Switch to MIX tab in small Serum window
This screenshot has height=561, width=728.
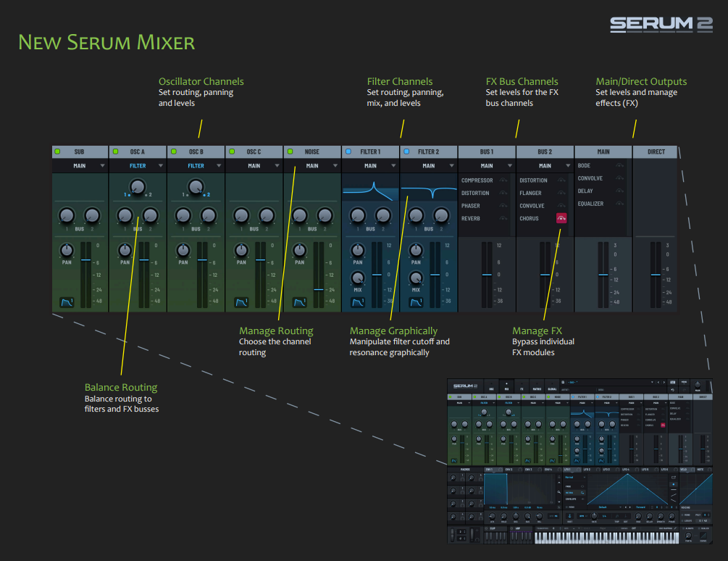(x=506, y=387)
